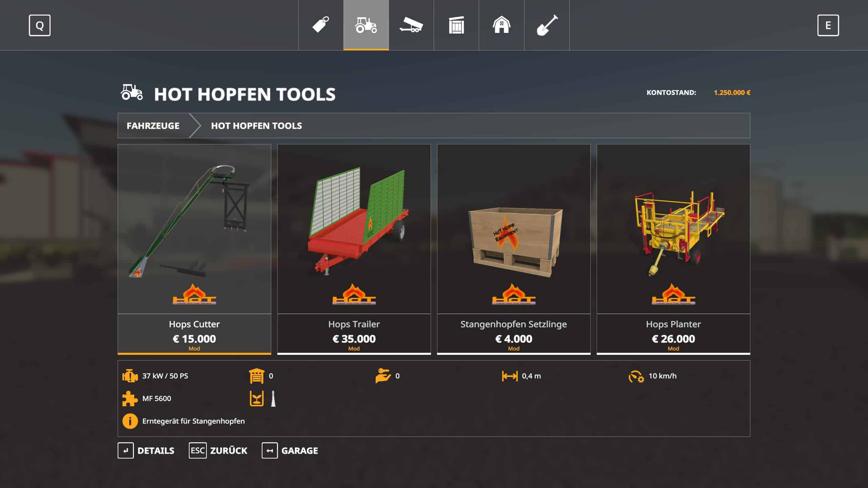Open the price tag sales tab
Viewport: 868px width, 488px height.
[x=321, y=25]
